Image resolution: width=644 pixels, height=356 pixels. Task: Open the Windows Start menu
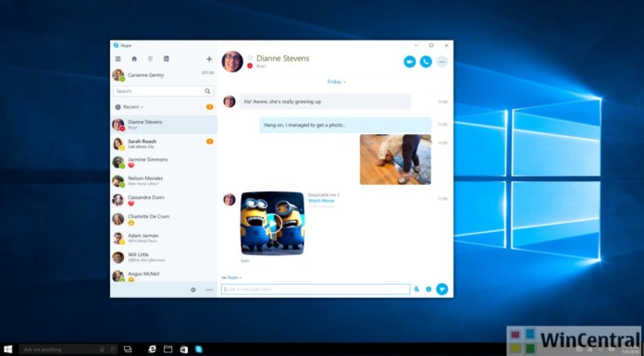coord(7,349)
